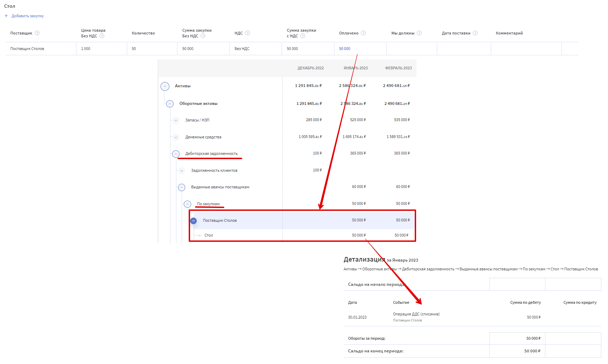Collapse the Активы tree section
Image resolution: width=608 pixels, height=364 pixels.
pos(165,86)
